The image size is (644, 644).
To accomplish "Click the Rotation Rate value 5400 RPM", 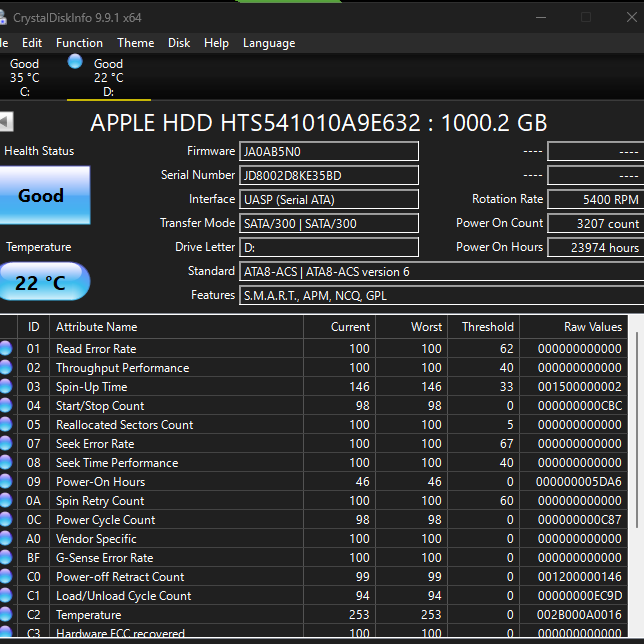I will tap(596, 200).
